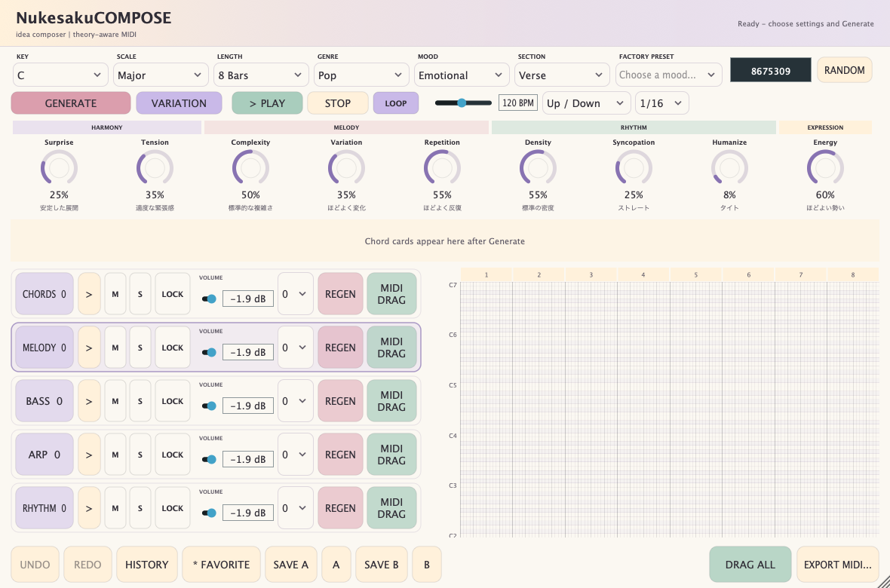890x588 pixels.
Task: Lock the BASS track
Action: pyautogui.click(x=173, y=401)
